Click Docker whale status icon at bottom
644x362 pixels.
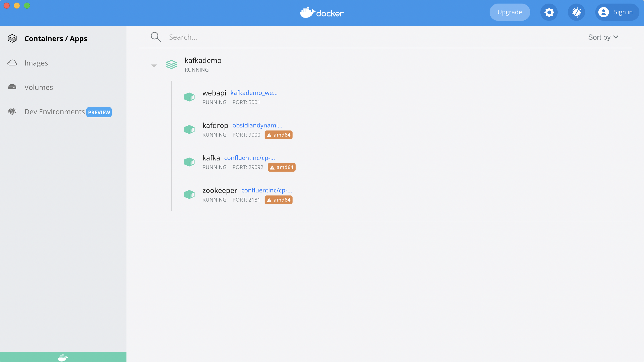[63, 357]
